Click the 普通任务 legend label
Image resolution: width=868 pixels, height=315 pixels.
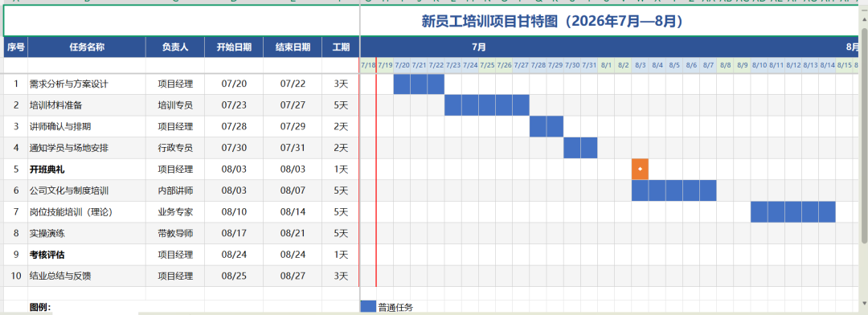[x=395, y=308]
